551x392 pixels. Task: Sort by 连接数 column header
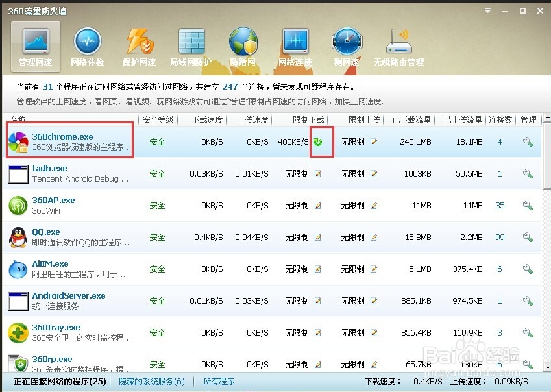pos(500,120)
